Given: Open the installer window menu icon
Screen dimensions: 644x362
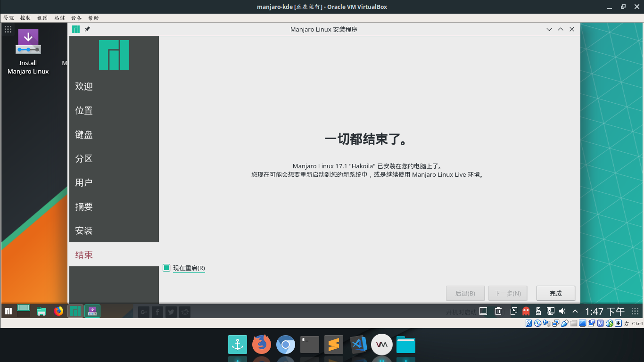Looking at the screenshot, I should point(76,29).
